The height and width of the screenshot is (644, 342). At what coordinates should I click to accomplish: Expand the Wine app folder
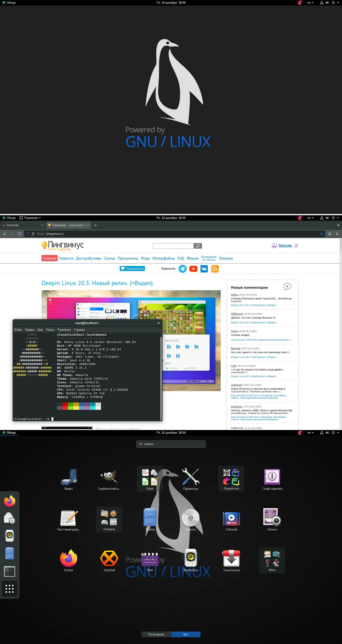(272, 560)
